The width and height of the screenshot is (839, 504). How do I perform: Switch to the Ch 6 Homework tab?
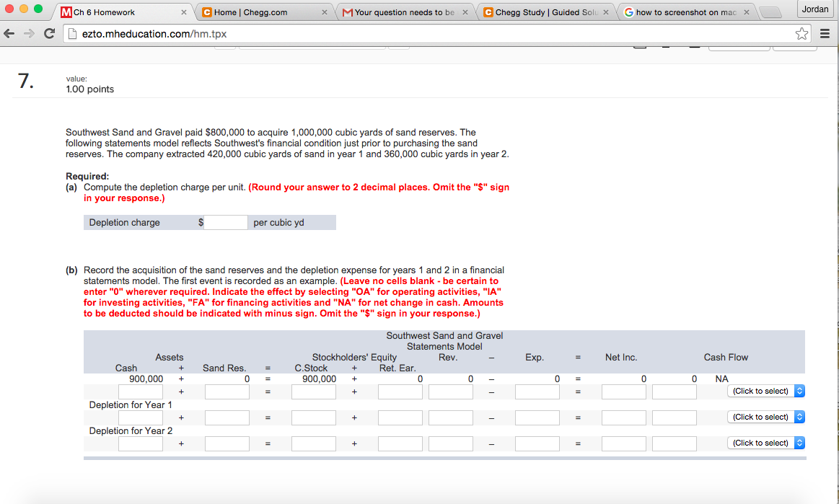[x=123, y=12]
